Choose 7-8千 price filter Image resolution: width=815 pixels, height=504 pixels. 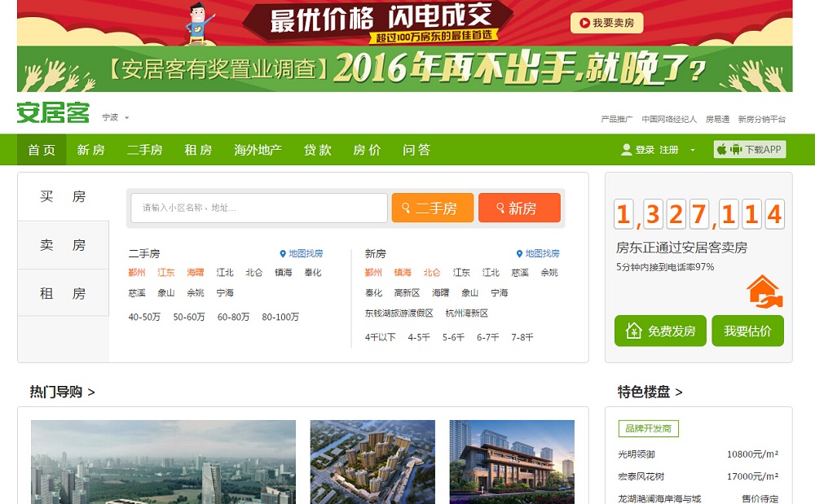click(x=522, y=337)
